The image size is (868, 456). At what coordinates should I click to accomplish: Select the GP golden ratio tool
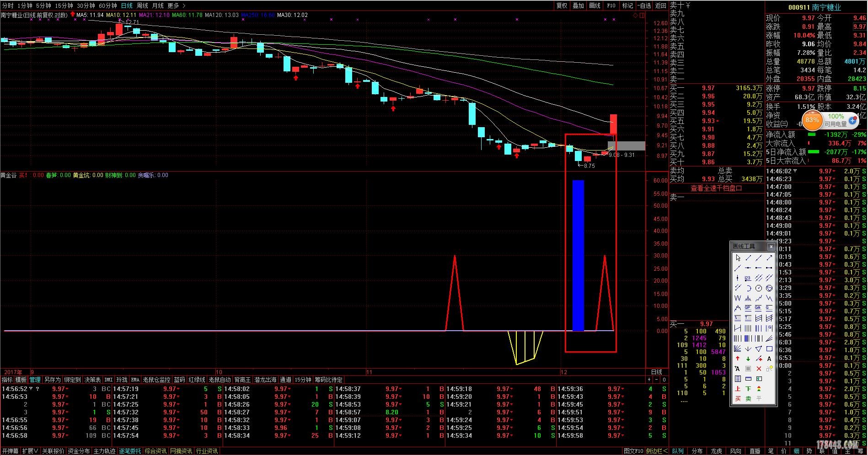coord(748,308)
